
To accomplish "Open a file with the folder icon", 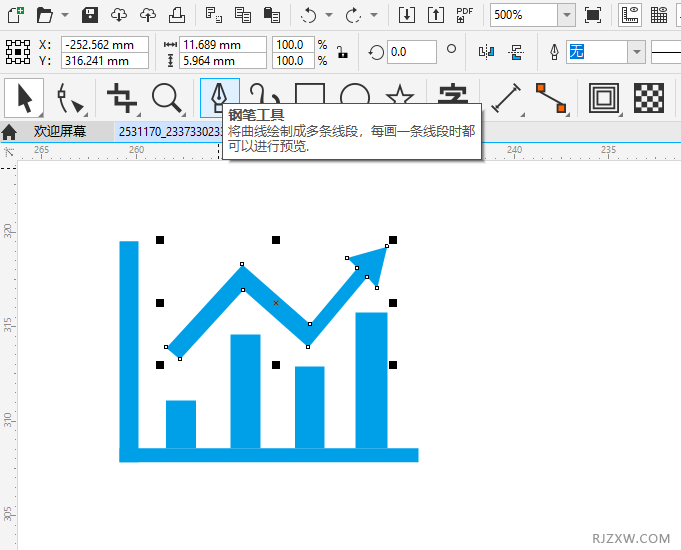I will (x=44, y=15).
